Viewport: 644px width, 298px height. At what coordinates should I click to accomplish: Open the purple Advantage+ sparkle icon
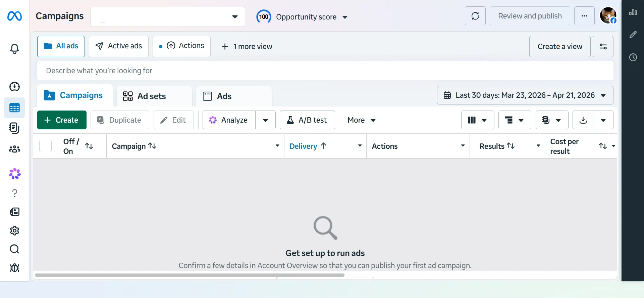click(15, 174)
